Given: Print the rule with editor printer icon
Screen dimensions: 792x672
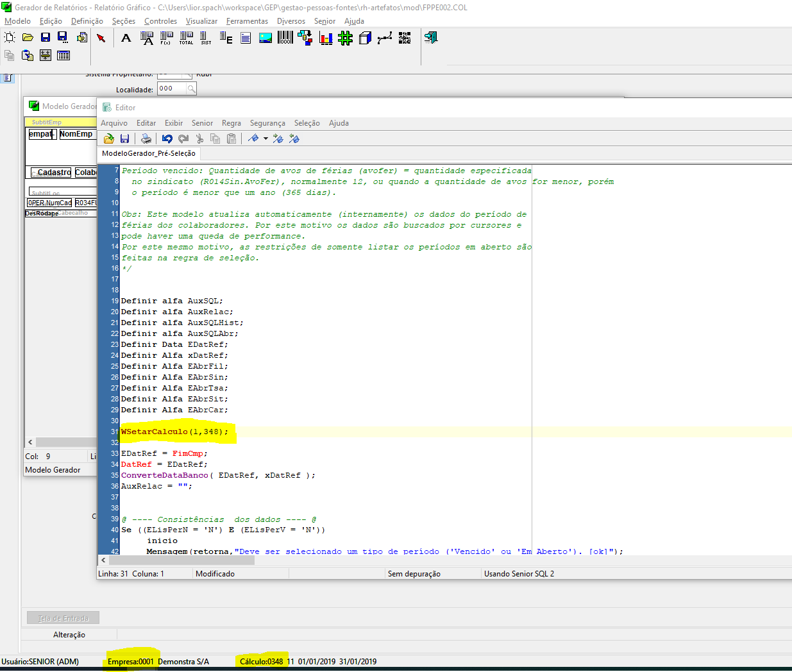Looking at the screenshot, I should pyautogui.click(x=146, y=139).
